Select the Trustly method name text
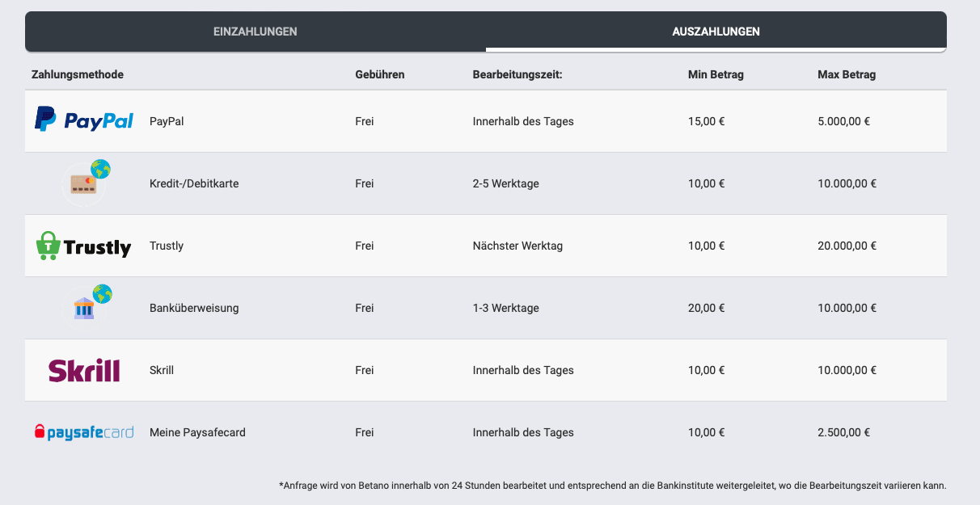 click(167, 246)
